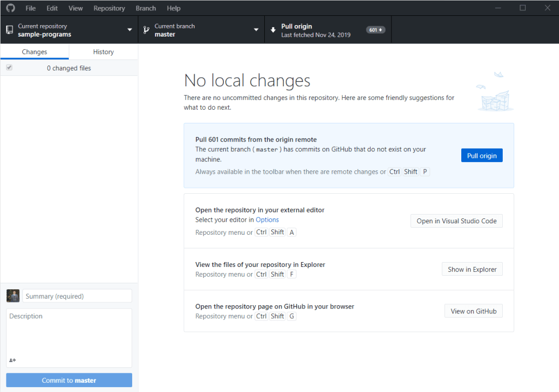Click the Show in Explorer button
The image size is (559, 392).
(x=472, y=269)
